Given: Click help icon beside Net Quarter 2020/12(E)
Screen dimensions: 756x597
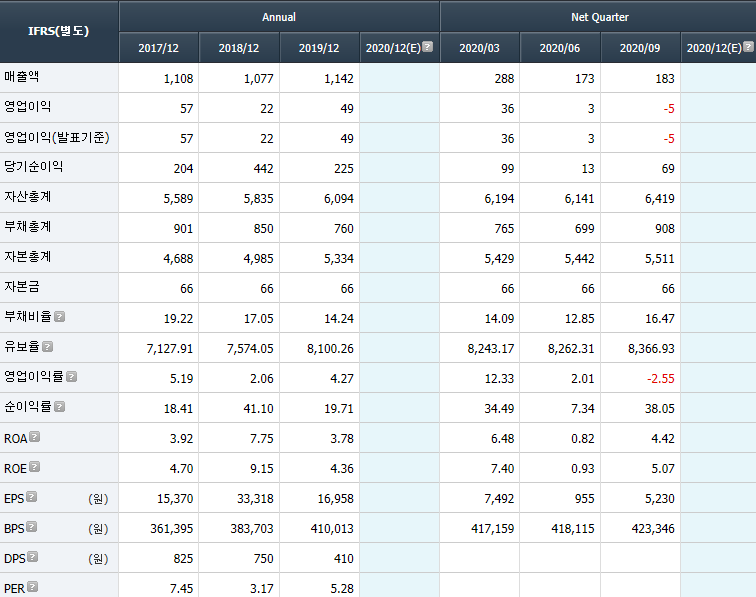Looking at the screenshot, I should [x=748, y=46].
